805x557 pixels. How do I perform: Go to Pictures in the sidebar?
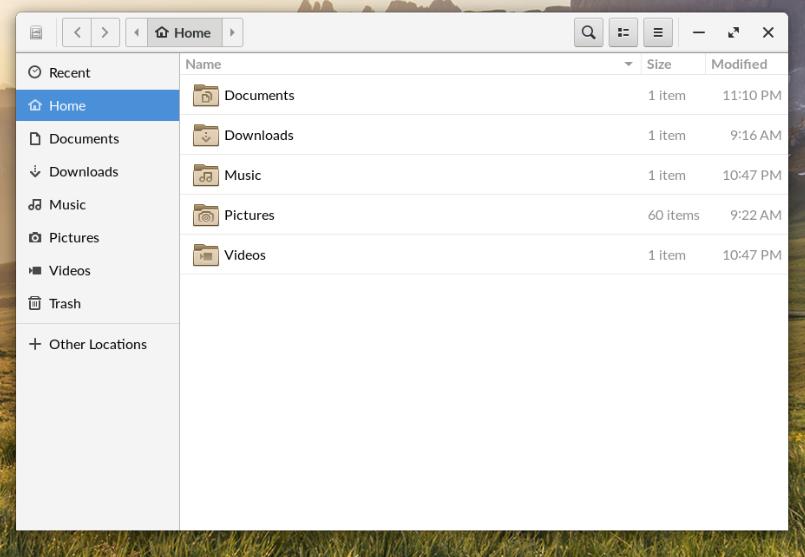(x=74, y=237)
